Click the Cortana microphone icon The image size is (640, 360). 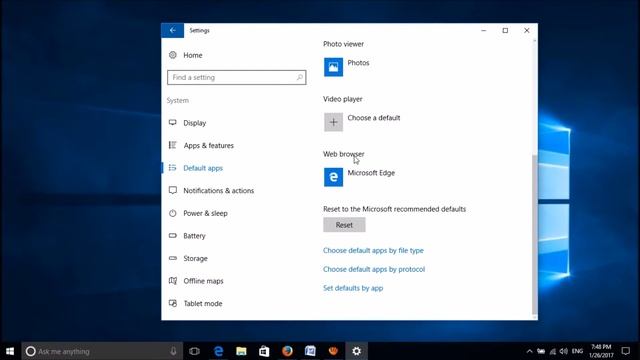coord(173,351)
